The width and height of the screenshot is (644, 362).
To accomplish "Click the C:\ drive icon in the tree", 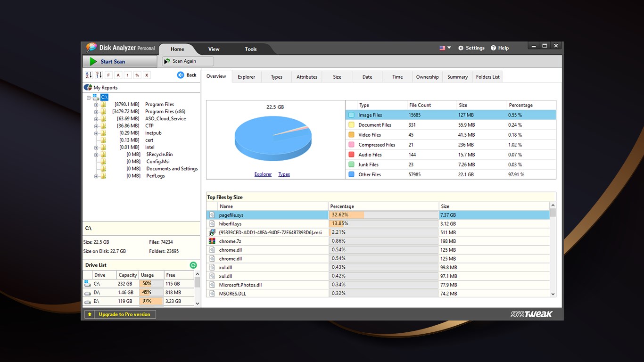I will point(96,97).
